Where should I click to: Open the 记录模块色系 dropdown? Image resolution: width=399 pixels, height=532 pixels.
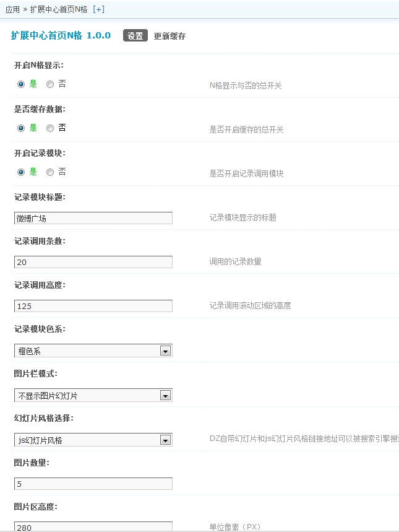(93, 351)
